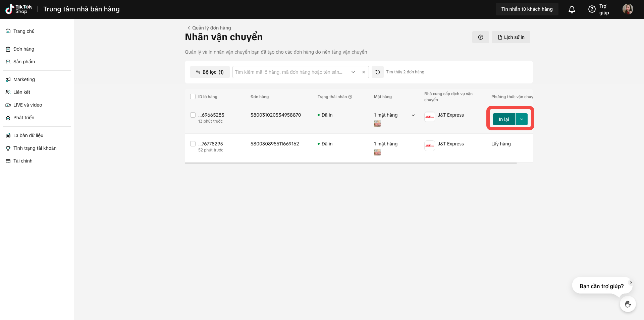Click the In lại reprint button
The image size is (644, 320).
point(503,119)
